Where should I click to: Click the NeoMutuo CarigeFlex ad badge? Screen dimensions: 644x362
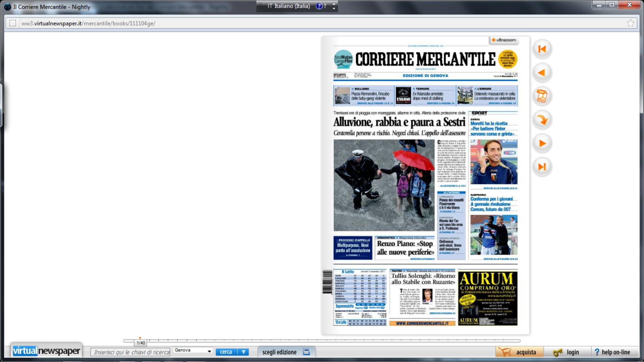pyautogui.click(x=343, y=59)
